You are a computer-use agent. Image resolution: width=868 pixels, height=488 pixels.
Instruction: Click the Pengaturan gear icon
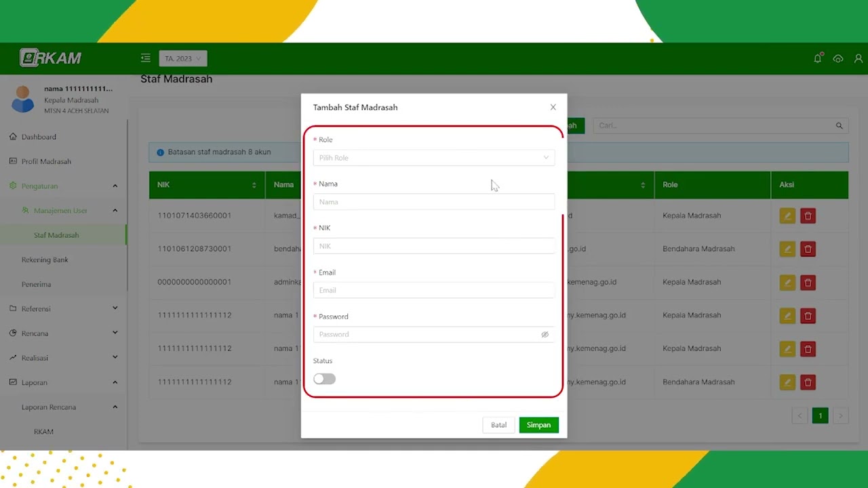point(13,186)
